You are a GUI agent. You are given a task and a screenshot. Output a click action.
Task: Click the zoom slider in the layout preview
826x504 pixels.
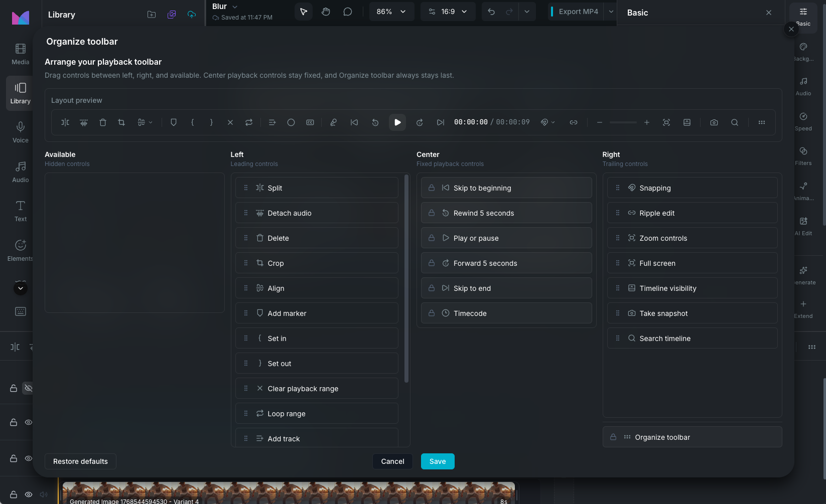click(x=622, y=122)
